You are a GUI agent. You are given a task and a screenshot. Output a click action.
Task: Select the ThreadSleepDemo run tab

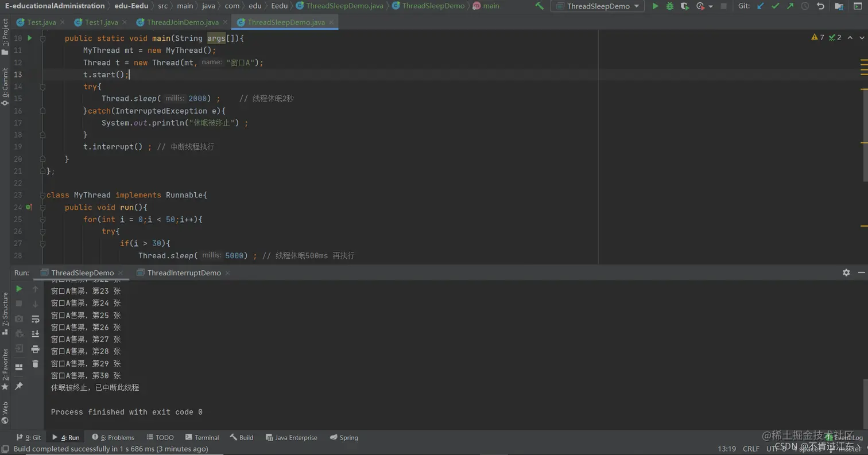coord(82,273)
